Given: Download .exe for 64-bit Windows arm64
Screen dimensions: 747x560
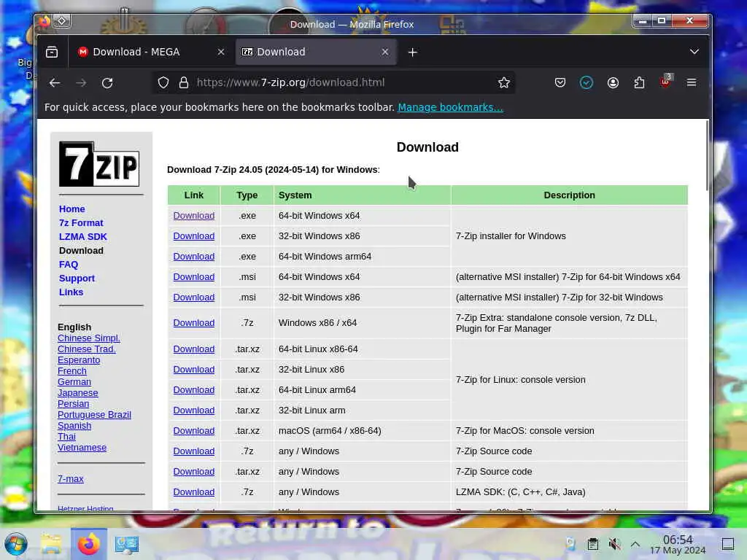Looking at the screenshot, I should 194,257.
